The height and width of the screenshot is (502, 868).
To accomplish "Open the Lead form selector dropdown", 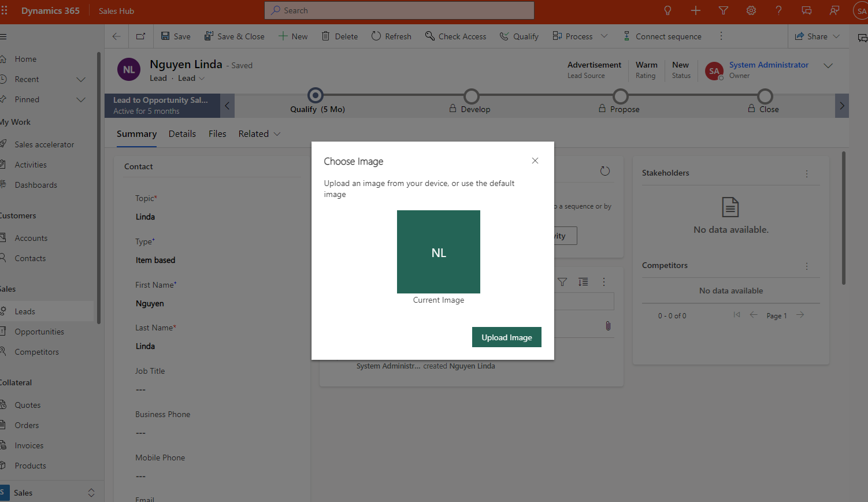I will click(x=191, y=79).
